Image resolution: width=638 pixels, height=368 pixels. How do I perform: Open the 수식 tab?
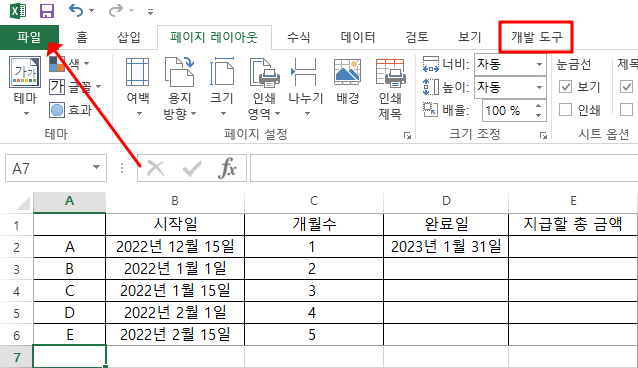tap(299, 37)
